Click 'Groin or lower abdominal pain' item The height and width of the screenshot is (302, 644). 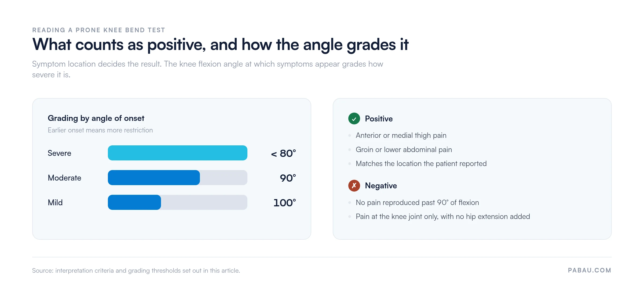pyautogui.click(x=404, y=150)
